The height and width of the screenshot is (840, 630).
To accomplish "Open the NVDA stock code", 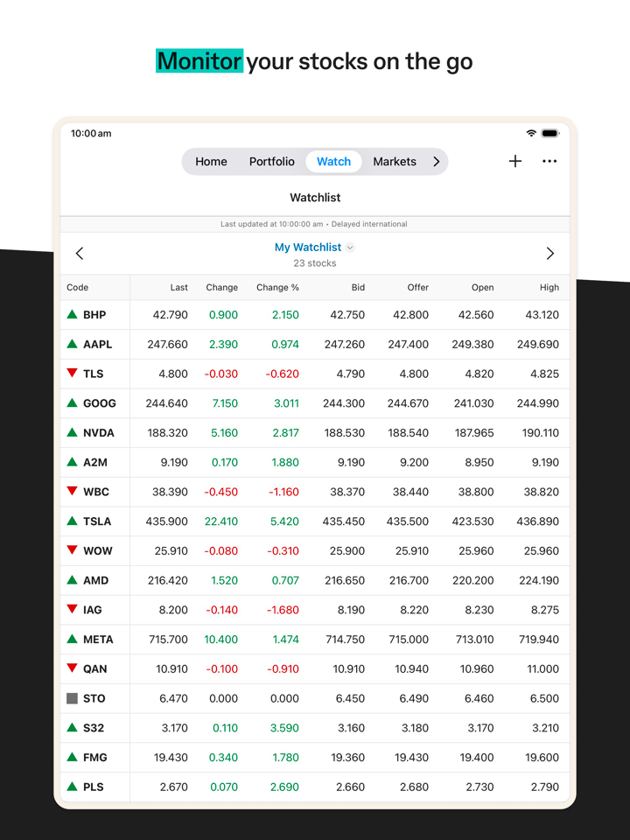I will pyautogui.click(x=98, y=432).
